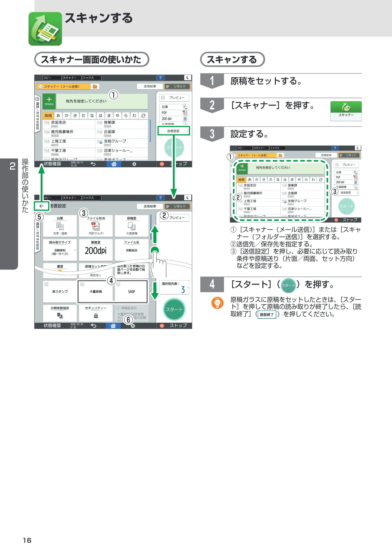Tap the index switch icon after わ, 2026/03/11 screen
Image resolution: width=392 pixels, height=554 pixels.
143,116
